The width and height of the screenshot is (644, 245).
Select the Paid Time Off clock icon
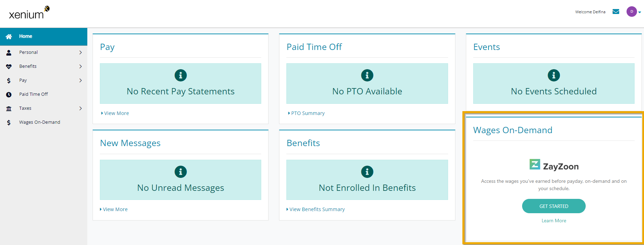(8, 94)
